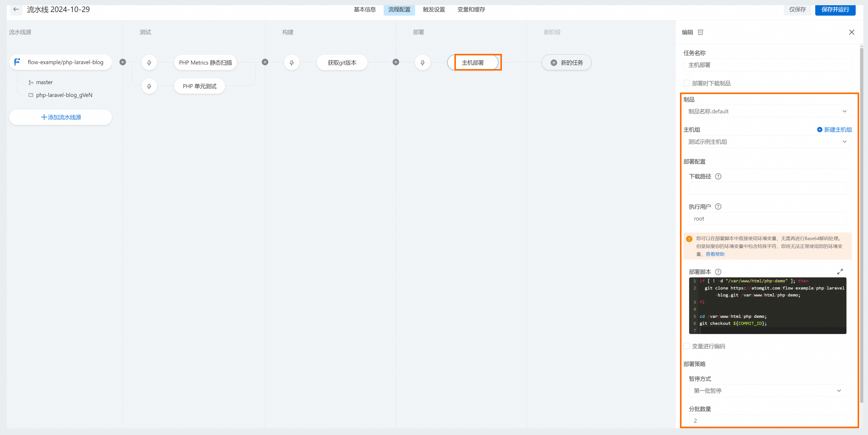Click the plus icon before 部署 stage
868x435 pixels.
(396, 62)
